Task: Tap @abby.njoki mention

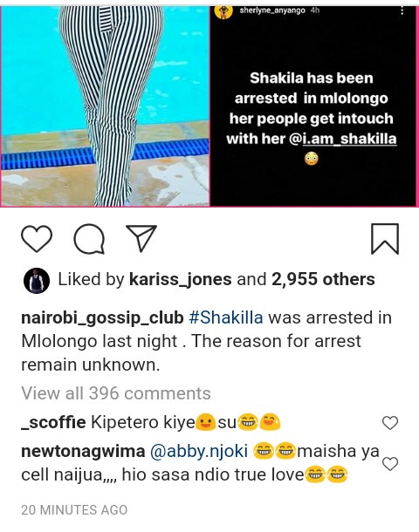Action: 199,452
